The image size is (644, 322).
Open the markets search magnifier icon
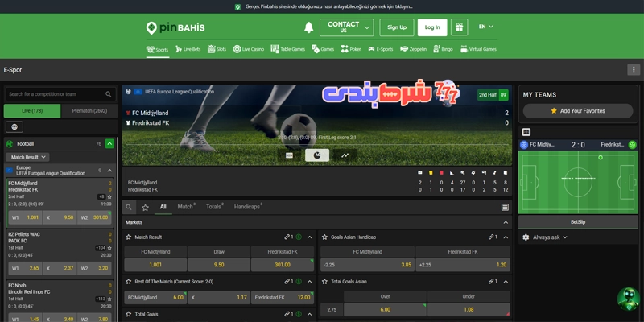click(x=129, y=208)
